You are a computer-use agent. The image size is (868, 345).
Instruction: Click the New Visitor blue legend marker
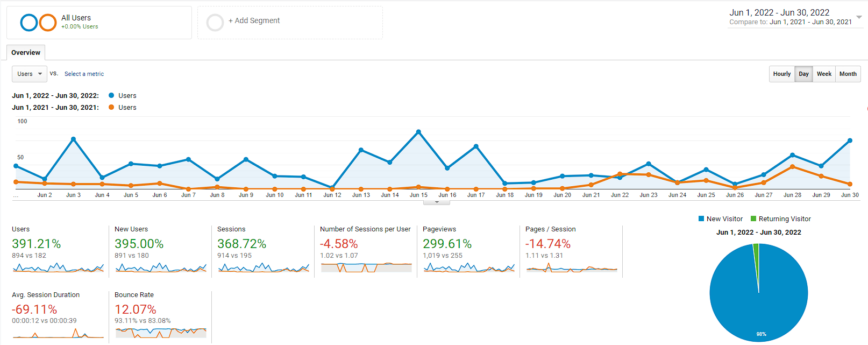700,219
